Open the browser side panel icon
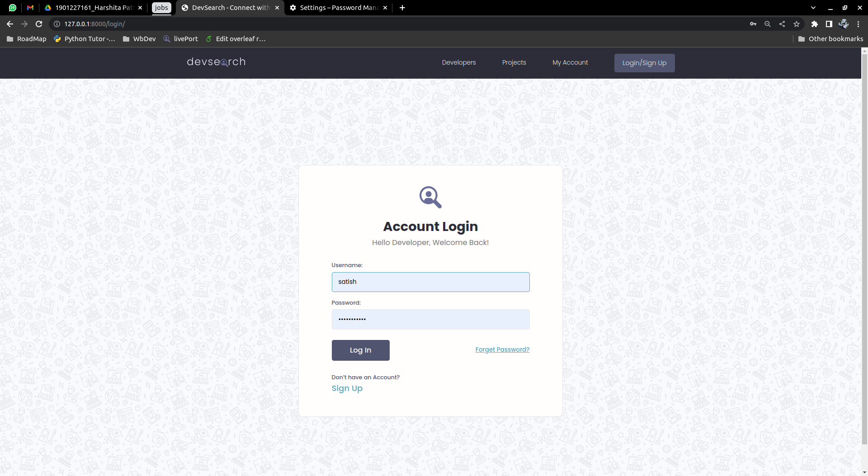Viewport: 868px width, 476px height. 830,24
